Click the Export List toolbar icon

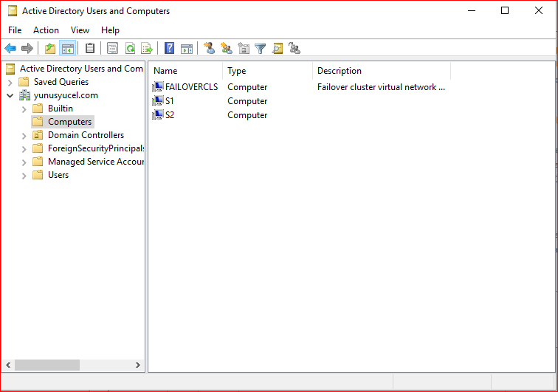coord(147,48)
